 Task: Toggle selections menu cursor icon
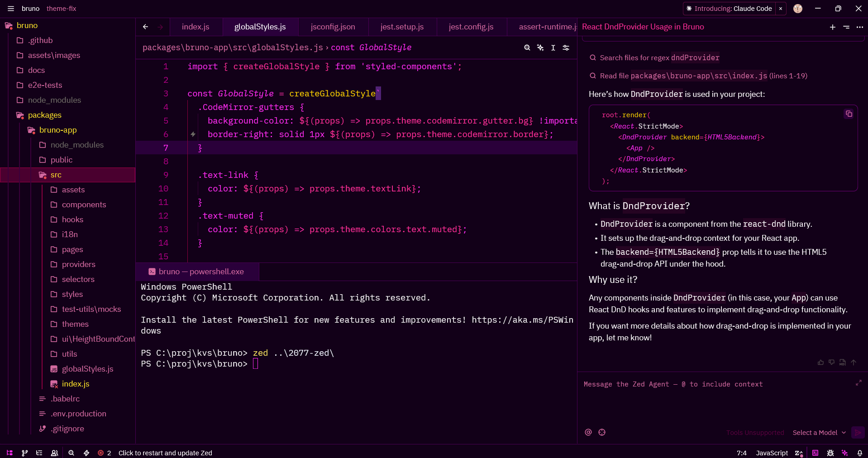pos(553,48)
